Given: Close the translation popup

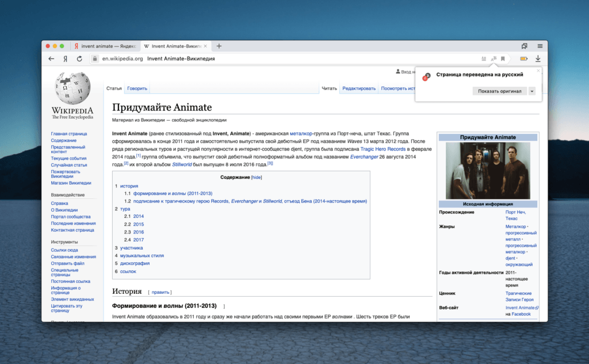Looking at the screenshot, I should click(x=538, y=71).
